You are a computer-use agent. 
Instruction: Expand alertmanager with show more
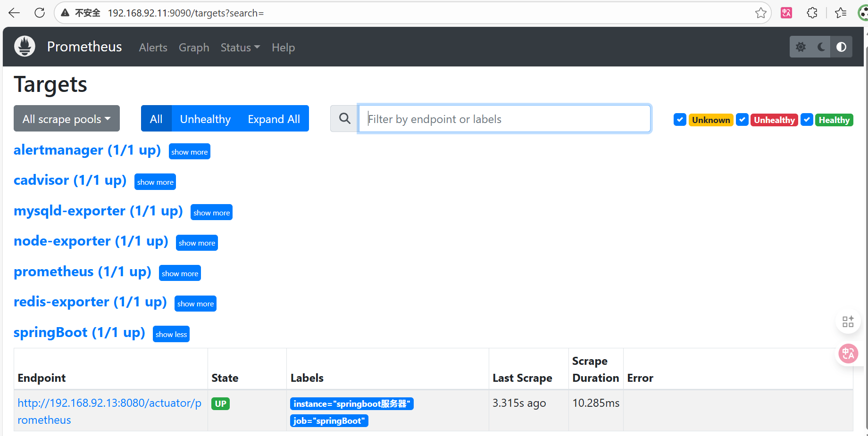pos(189,152)
